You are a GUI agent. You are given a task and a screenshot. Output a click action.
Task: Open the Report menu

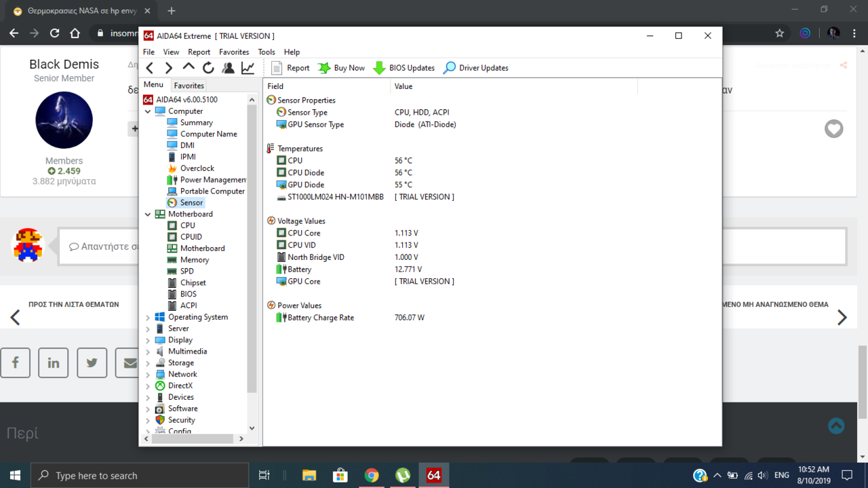199,52
